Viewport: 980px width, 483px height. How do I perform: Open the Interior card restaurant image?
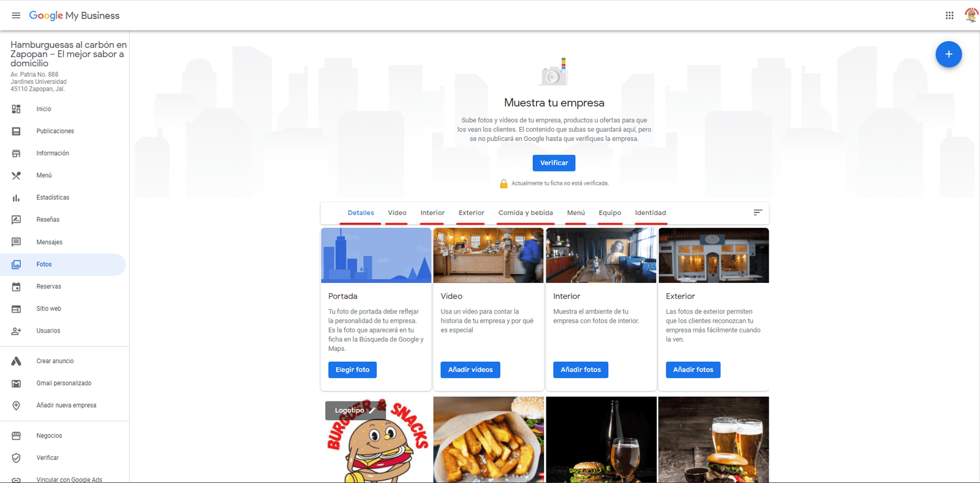(x=601, y=255)
